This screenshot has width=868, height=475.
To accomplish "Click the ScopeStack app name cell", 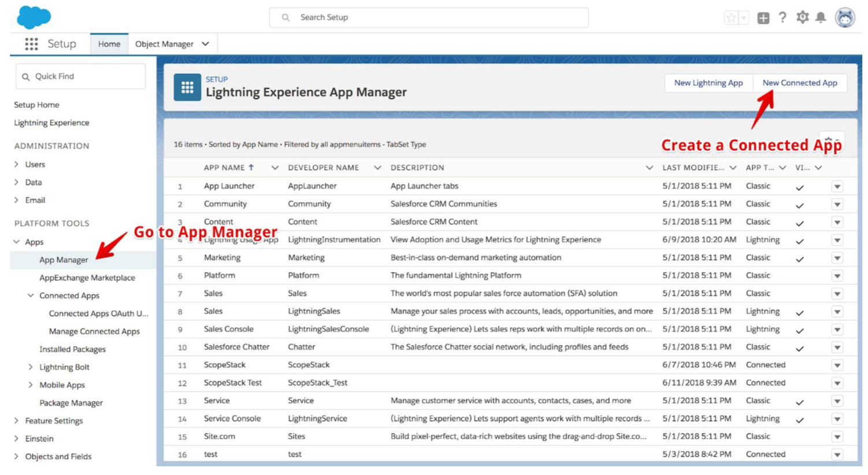I will [225, 365].
